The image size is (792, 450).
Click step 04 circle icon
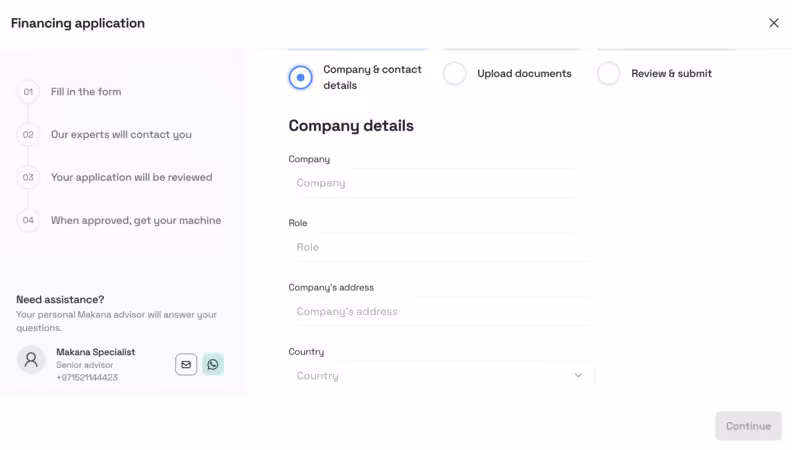tap(28, 221)
